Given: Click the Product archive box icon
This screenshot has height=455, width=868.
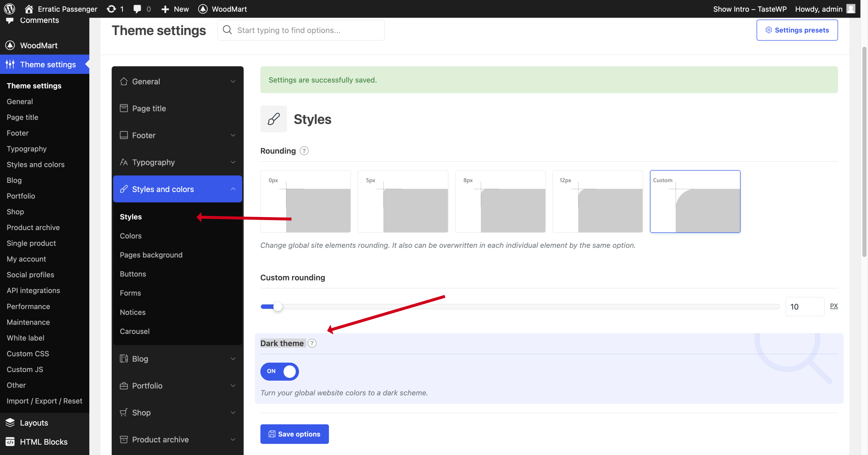Looking at the screenshot, I should point(124,440).
